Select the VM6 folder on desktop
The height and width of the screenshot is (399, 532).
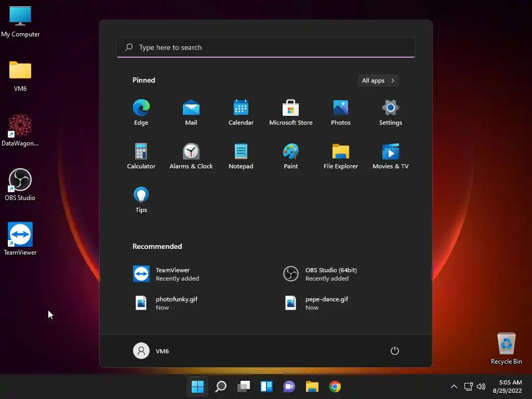20,76
